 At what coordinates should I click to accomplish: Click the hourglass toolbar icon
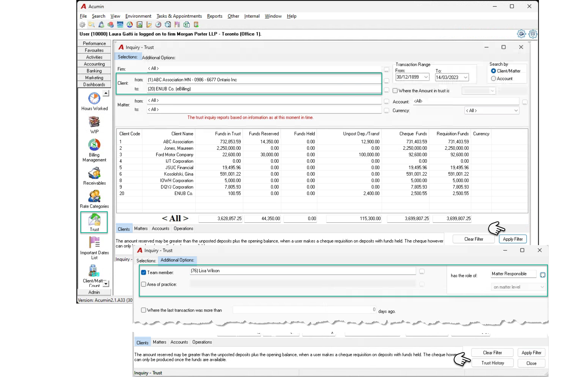pyautogui.click(x=196, y=25)
